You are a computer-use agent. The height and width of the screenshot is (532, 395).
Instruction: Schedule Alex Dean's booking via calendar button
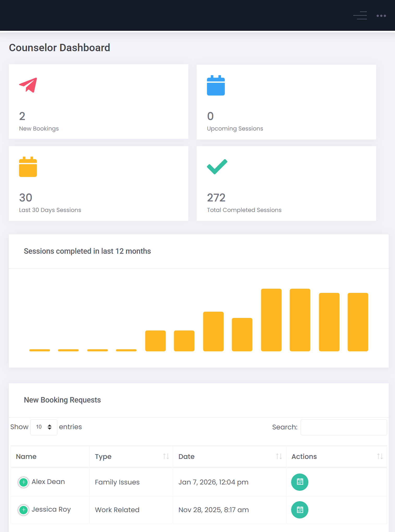pos(300,482)
